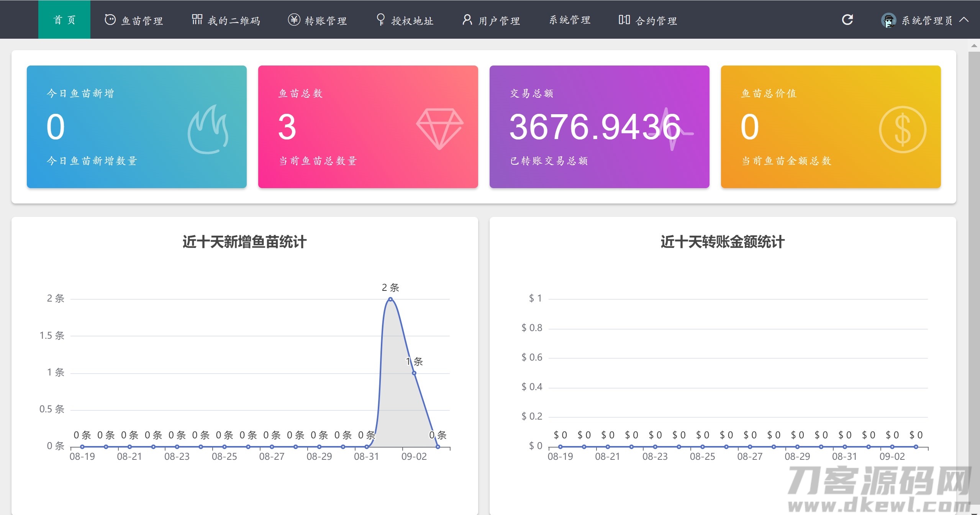
Task: Click the system administrator avatar icon
Action: point(888,20)
